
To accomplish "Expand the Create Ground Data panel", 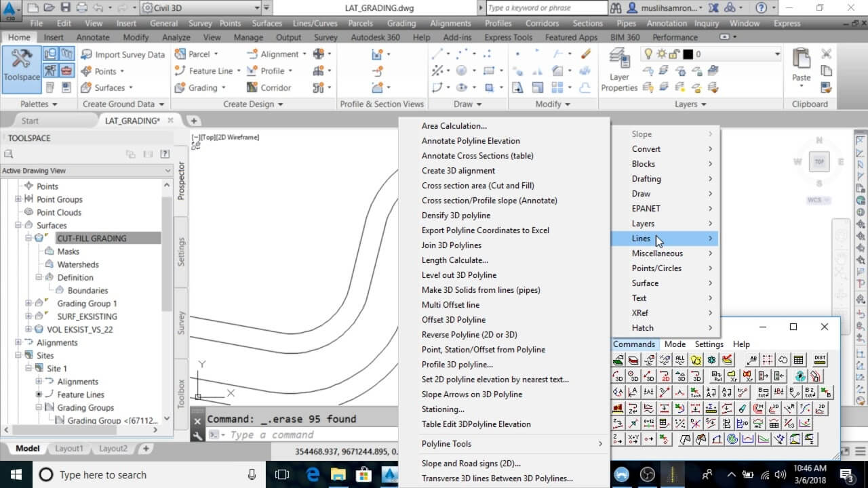I will point(123,104).
